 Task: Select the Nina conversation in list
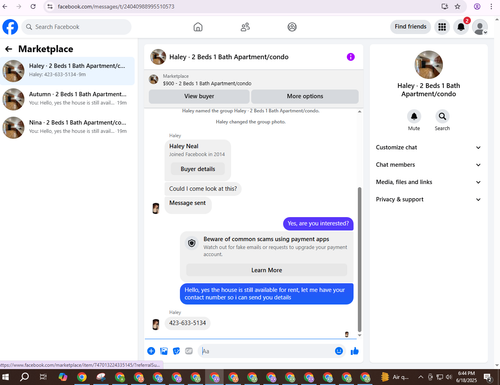(x=68, y=127)
